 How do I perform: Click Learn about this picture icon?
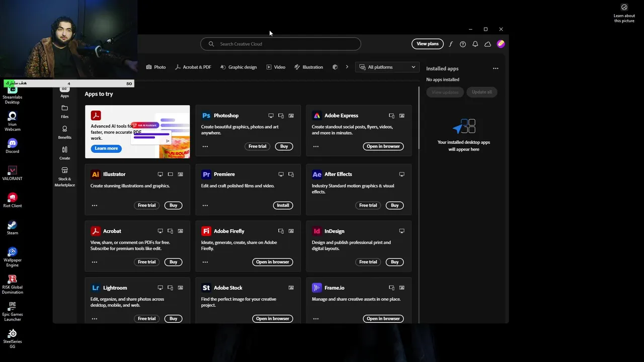click(624, 14)
